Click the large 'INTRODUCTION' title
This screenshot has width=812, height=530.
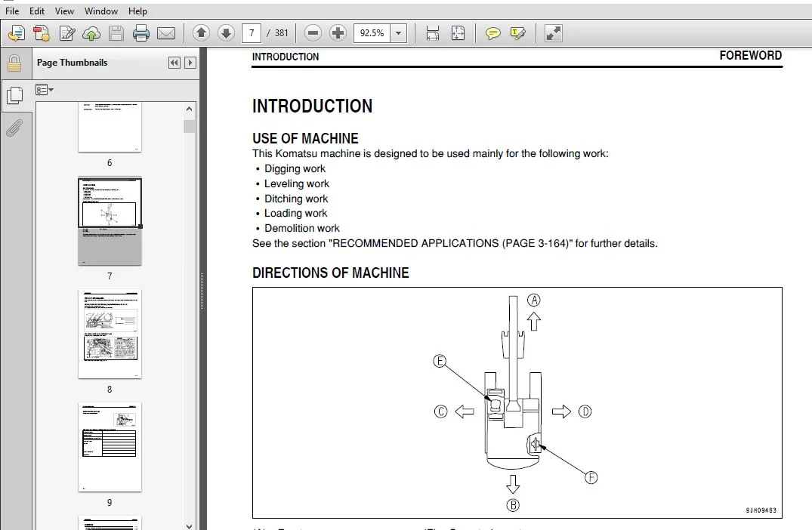pos(312,106)
